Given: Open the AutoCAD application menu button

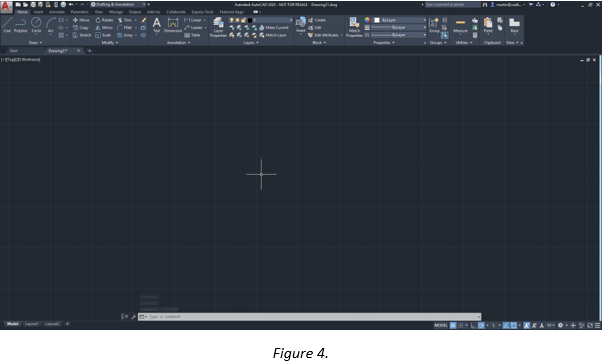Looking at the screenshot, I should point(6,6).
